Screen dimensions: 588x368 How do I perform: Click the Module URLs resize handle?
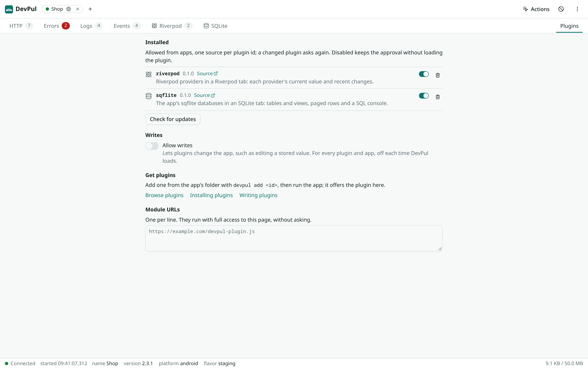[440, 248]
